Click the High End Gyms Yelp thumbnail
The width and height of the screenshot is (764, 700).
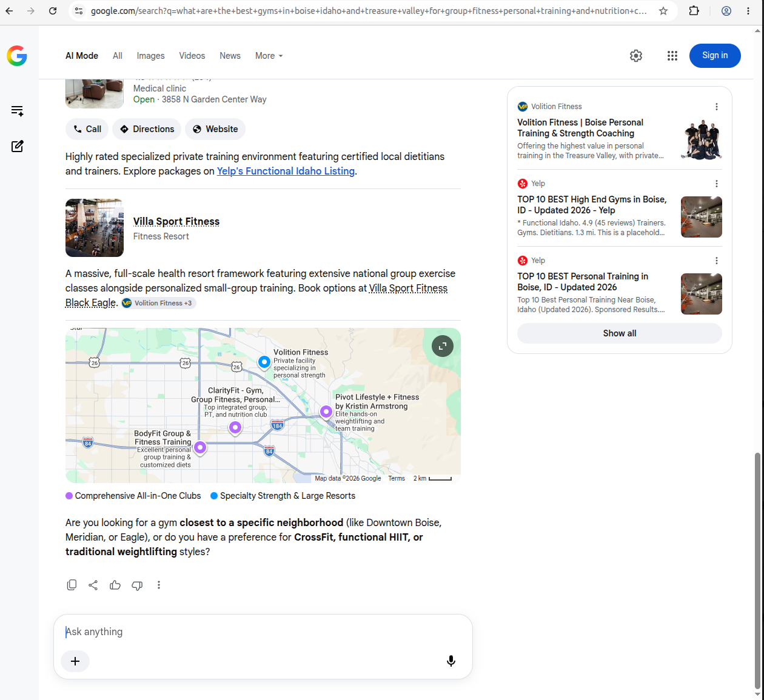click(702, 217)
